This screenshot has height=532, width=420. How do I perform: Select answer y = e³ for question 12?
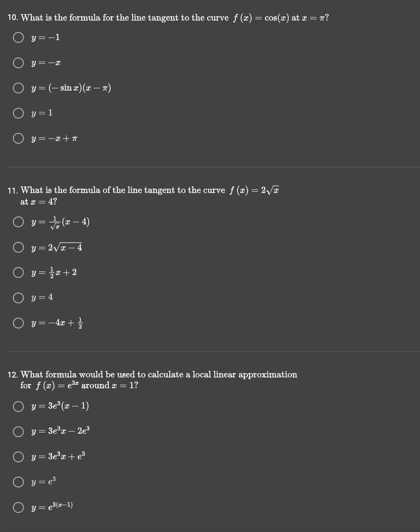18,482
